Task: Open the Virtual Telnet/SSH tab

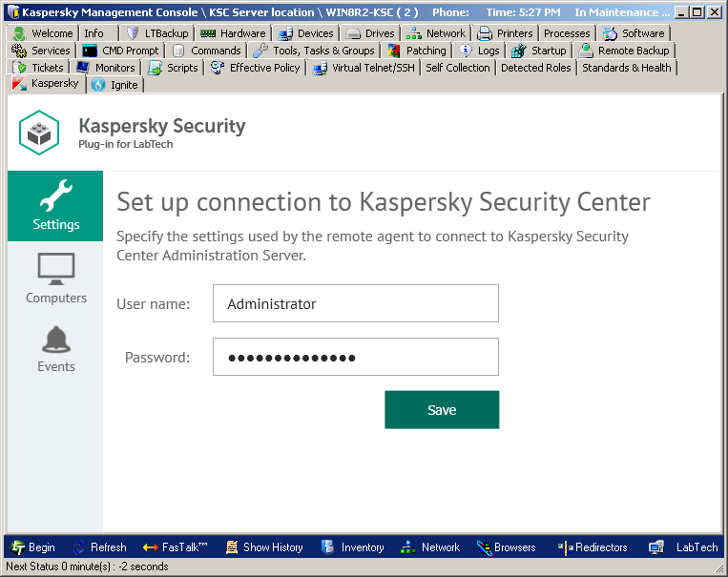Action: coord(367,68)
